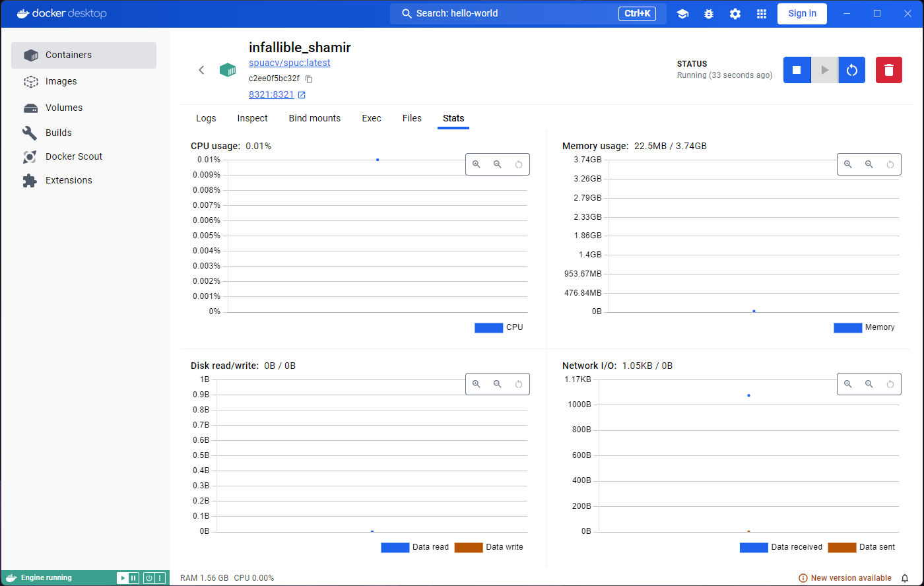Open the Learning center graduation cap icon
924x586 pixels.
click(x=682, y=14)
